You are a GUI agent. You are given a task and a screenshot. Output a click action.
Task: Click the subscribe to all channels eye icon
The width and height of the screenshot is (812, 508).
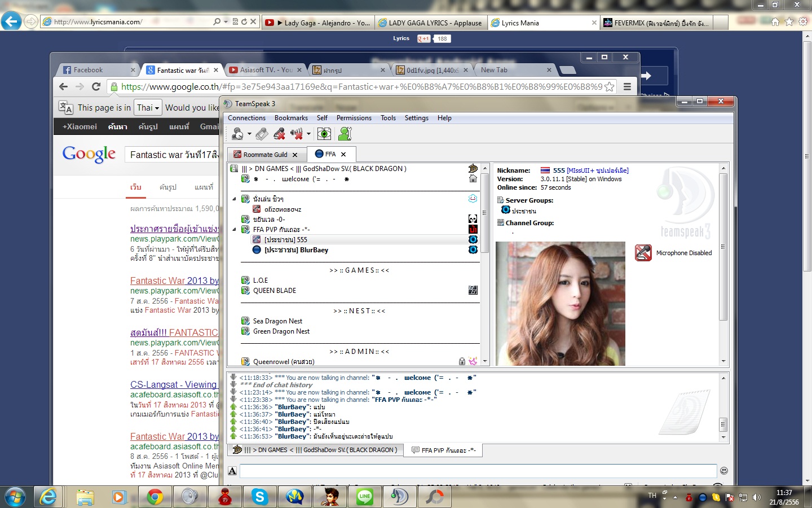[324, 134]
